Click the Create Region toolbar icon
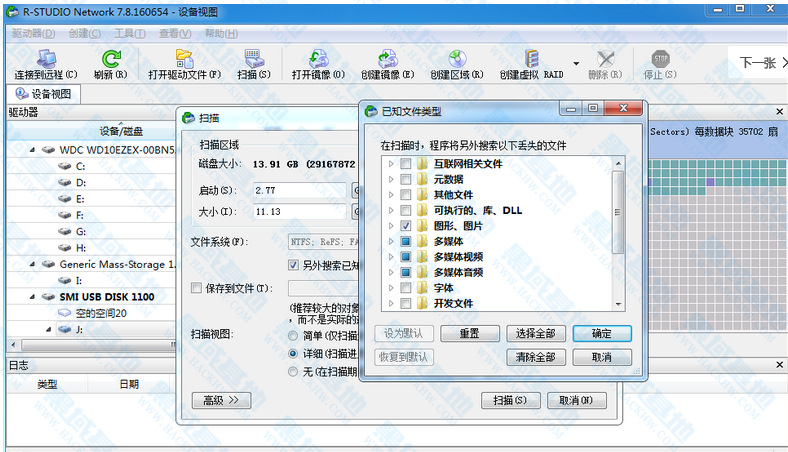This screenshot has height=452, width=788. coord(457,59)
